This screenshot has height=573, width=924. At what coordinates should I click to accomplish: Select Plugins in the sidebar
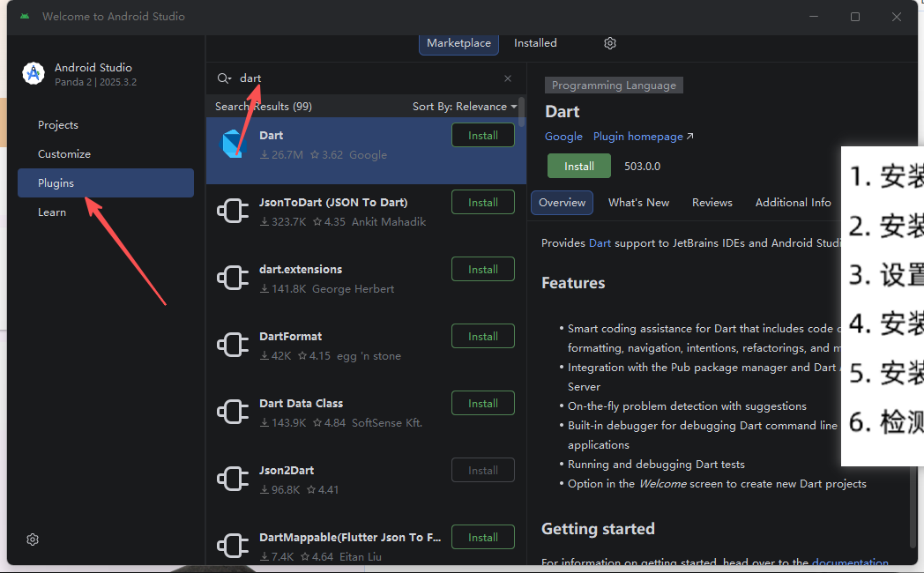pos(106,183)
